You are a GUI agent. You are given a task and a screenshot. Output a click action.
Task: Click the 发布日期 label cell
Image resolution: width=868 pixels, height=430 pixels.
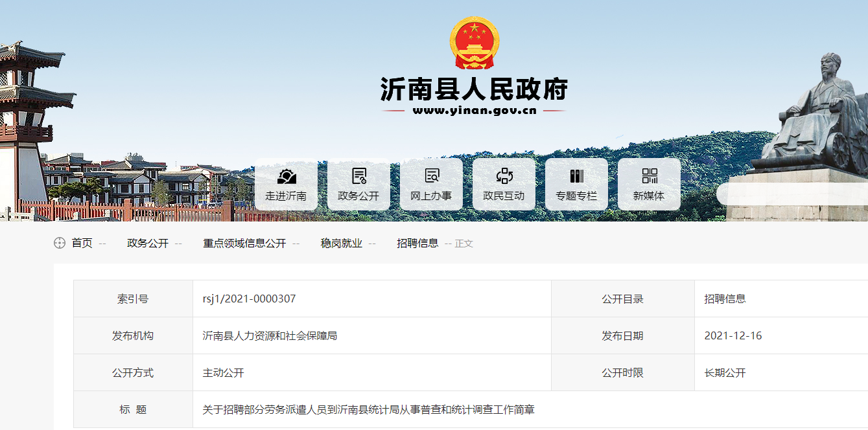coord(623,335)
